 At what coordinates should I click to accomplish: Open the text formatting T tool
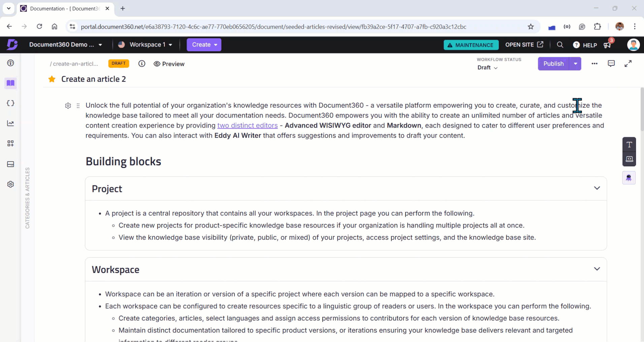tap(629, 145)
